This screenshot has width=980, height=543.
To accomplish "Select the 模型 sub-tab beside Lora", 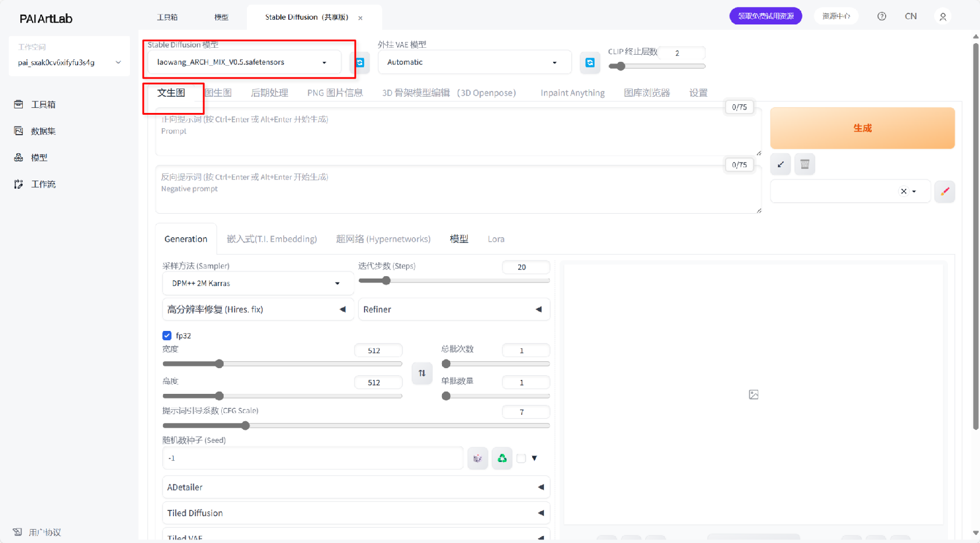I will tap(459, 239).
